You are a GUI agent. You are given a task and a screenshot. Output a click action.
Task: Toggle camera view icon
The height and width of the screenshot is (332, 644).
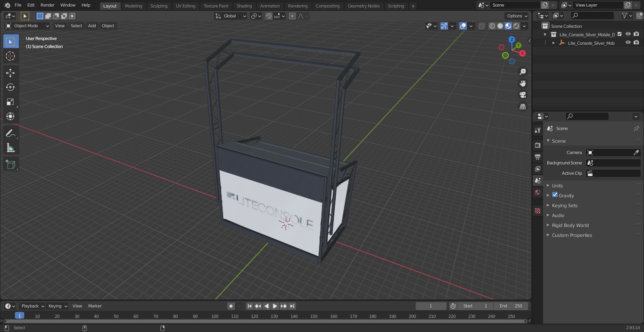(x=522, y=95)
